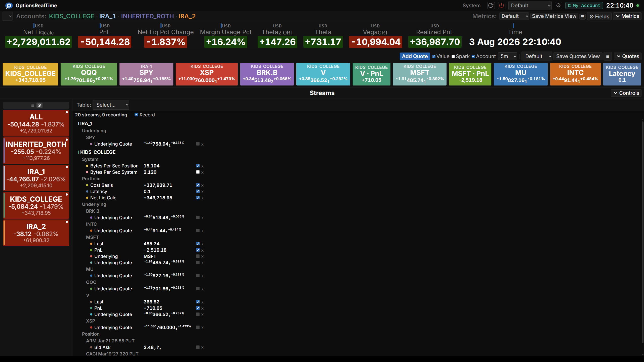Open the 5m interval dropdown

(x=508, y=57)
